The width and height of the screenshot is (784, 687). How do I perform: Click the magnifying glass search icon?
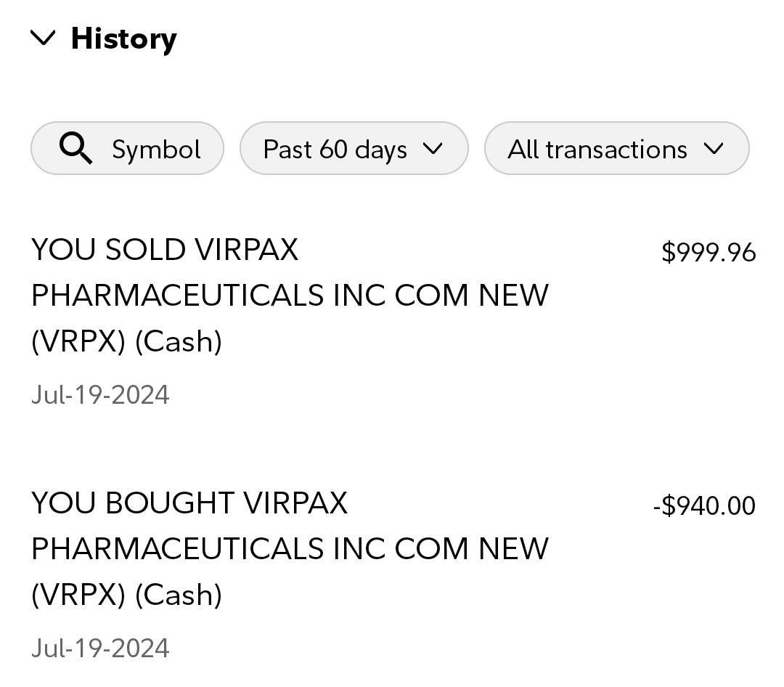(75, 149)
